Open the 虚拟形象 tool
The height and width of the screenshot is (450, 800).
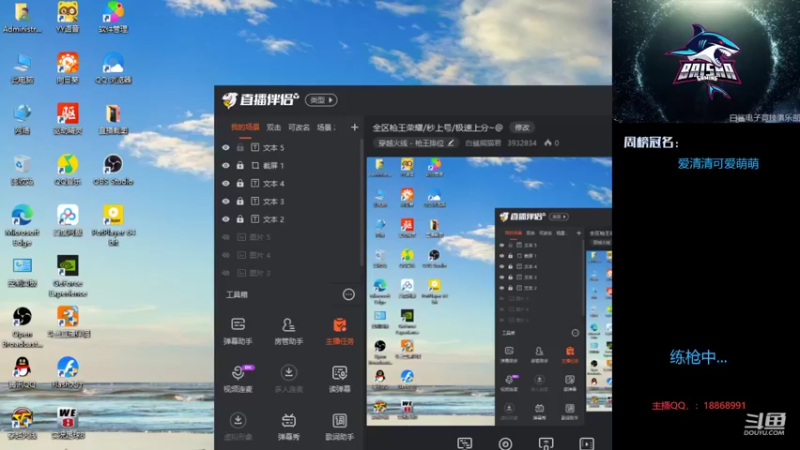(238, 426)
